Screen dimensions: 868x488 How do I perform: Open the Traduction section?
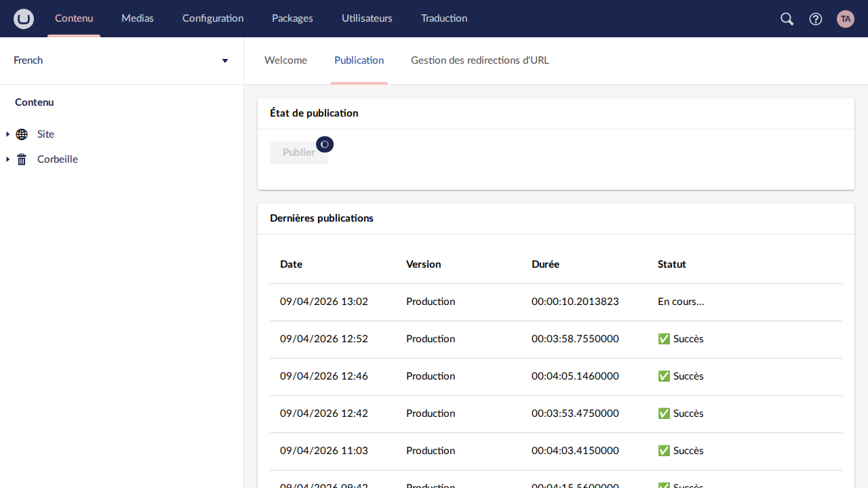tap(443, 18)
